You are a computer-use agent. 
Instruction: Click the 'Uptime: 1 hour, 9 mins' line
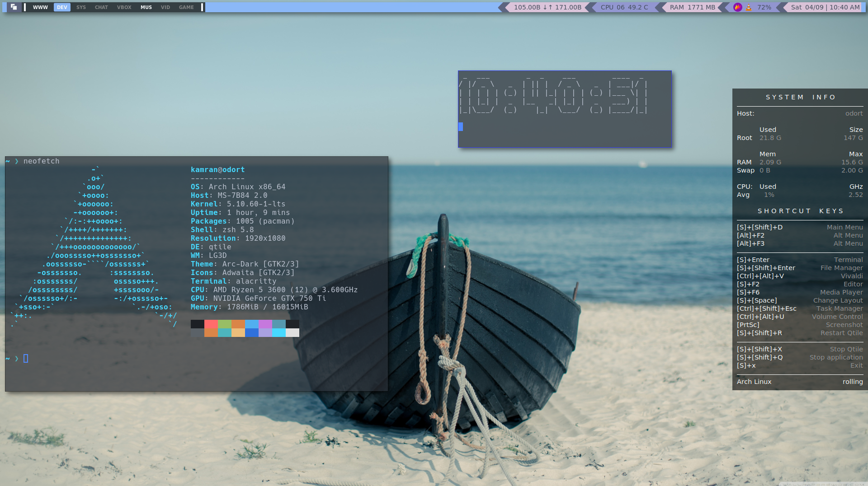(241, 212)
